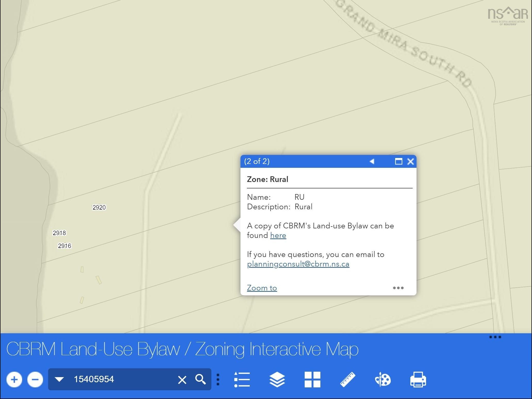The height and width of the screenshot is (399, 532).
Task: Open the Legend list widget
Action: pyautogui.click(x=242, y=379)
